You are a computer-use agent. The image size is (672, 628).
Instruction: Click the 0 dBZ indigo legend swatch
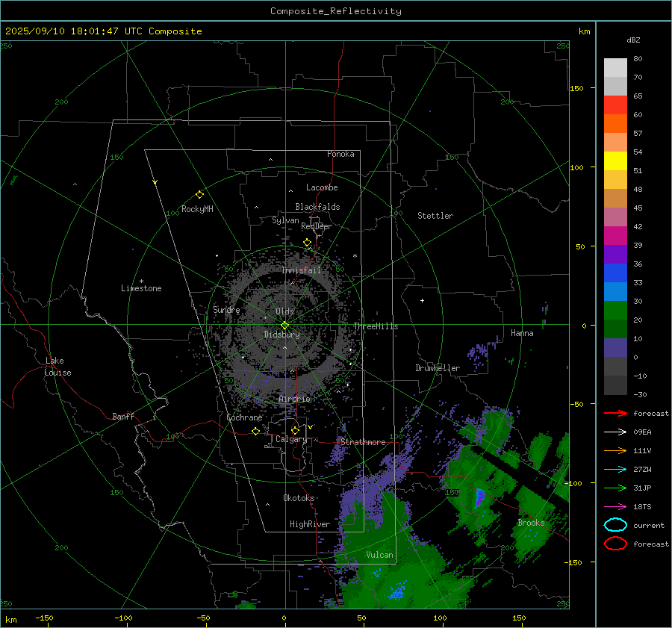click(615, 348)
